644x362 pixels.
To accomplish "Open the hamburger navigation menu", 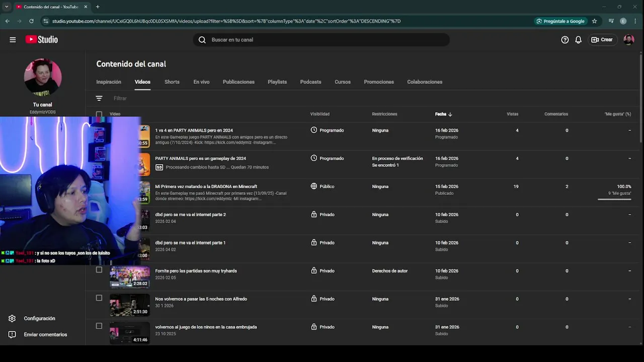I will (x=13, y=40).
